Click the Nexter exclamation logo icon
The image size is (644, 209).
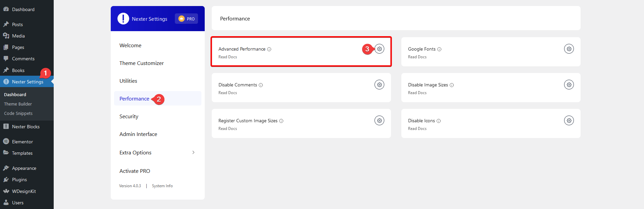(x=123, y=19)
